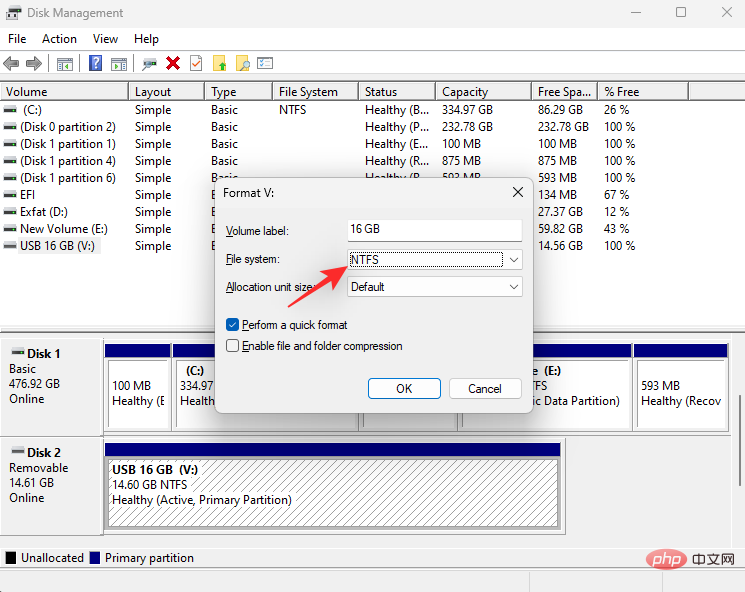Open the View menu
The width and height of the screenshot is (745, 592).
pos(105,39)
